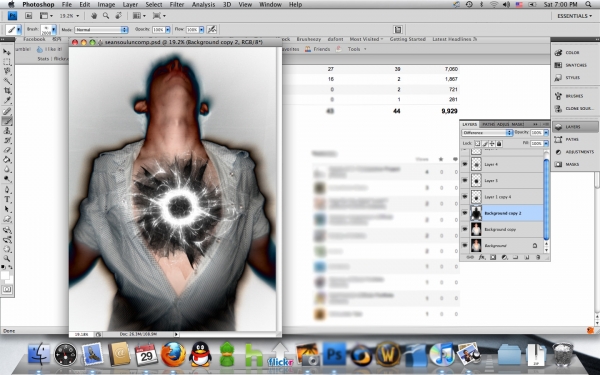Select the Clone Stamp tool
The height and width of the screenshot is (375, 600).
[x=7, y=131]
